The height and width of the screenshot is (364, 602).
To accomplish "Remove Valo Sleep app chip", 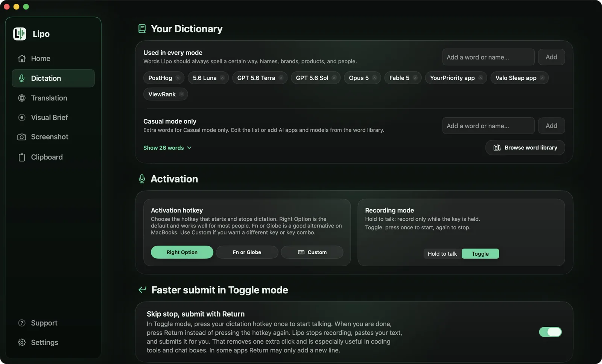I will tap(543, 78).
